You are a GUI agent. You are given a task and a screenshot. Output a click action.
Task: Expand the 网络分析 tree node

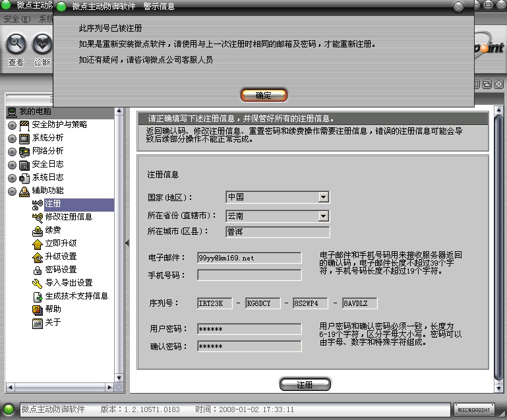pos(12,152)
